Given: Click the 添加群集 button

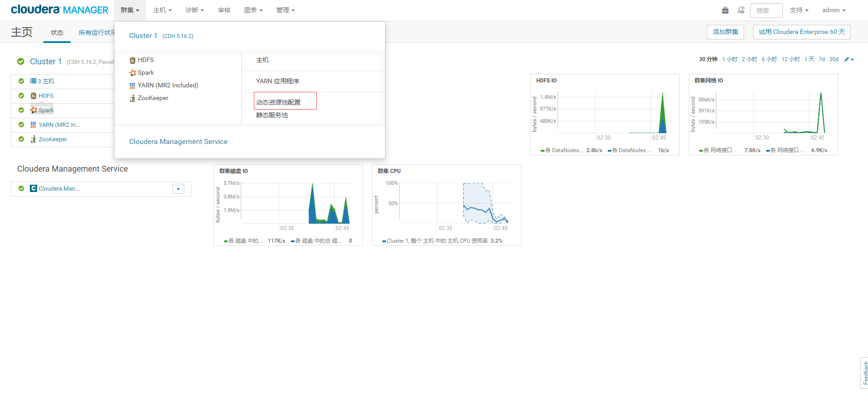Looking at the screenshot, I should tap(725, 32).
